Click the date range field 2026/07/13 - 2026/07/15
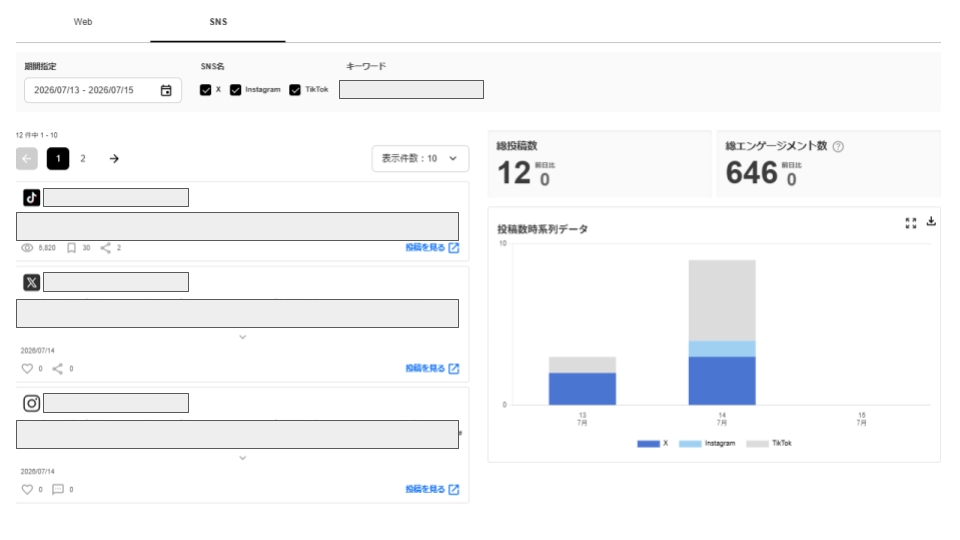Image resolution: width=960 pixels, height=540 pixels. 103,90
